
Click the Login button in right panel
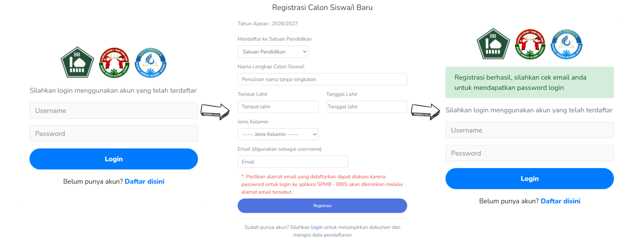(x=529, y=178)
